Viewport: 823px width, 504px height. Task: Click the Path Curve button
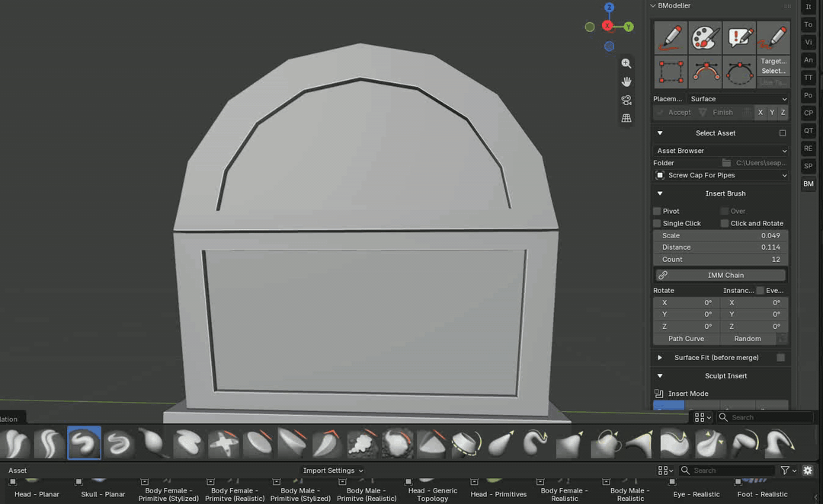coord(686,339)
